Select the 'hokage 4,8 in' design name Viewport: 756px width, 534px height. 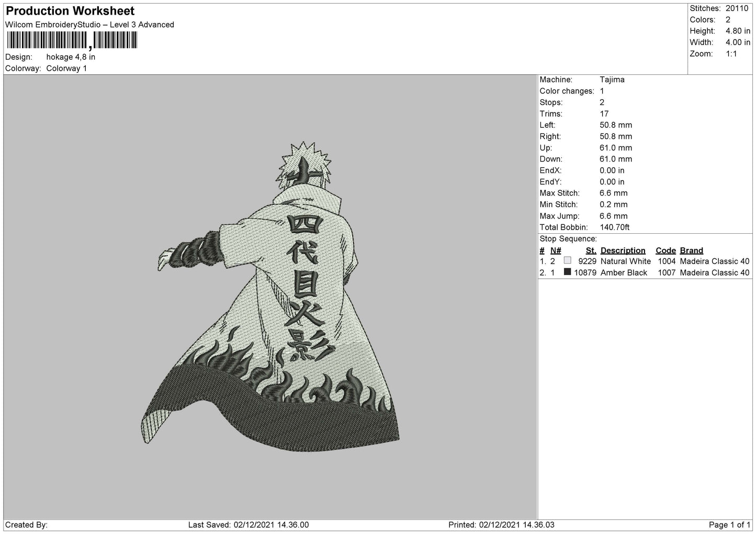tap(71, 57)
